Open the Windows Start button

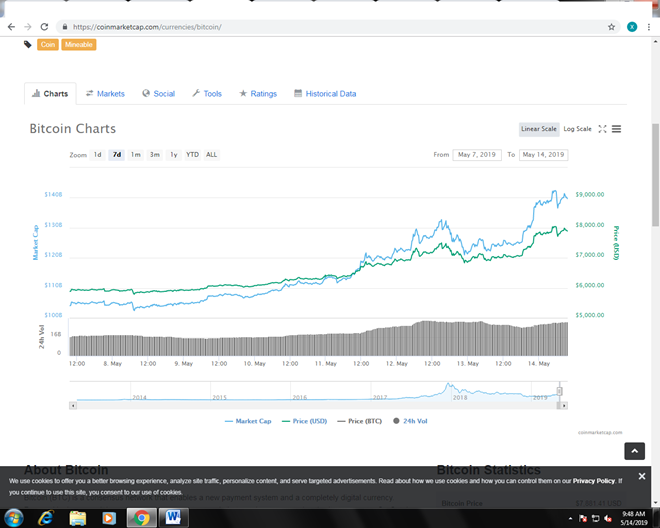[x=14, y=518]
